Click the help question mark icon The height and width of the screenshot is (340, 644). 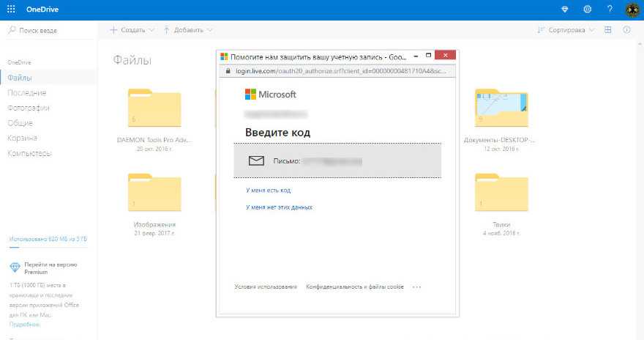[x=610, y=10]
